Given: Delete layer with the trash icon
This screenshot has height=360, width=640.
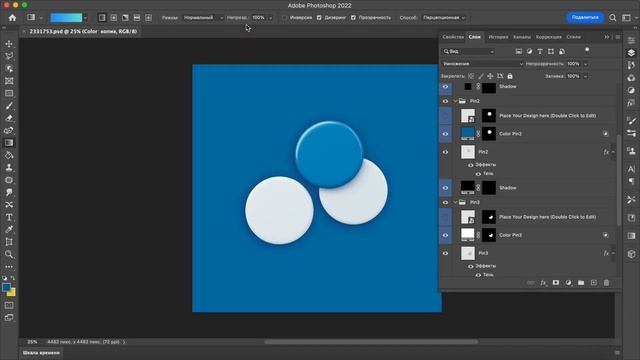Looking at the screenshot, I should point(606,283).
